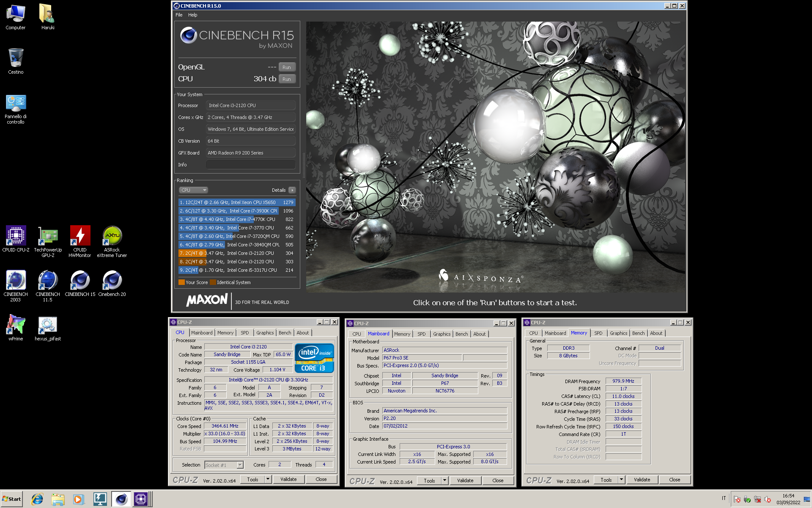Open the File menu in Cinebench
Image resolution: width=812 pixels, height=508 pixels.
coord(179,15)
